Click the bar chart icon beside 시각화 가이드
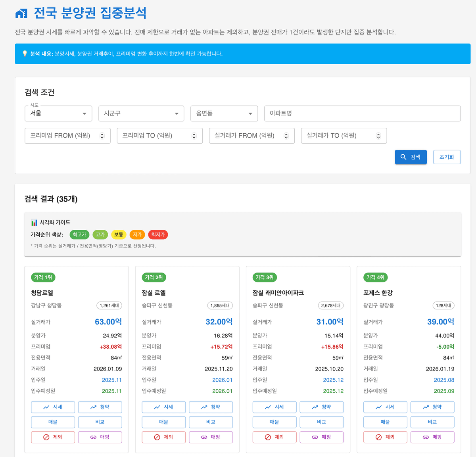476x457 pixels. pyautogui.click(x=34, y=222)
